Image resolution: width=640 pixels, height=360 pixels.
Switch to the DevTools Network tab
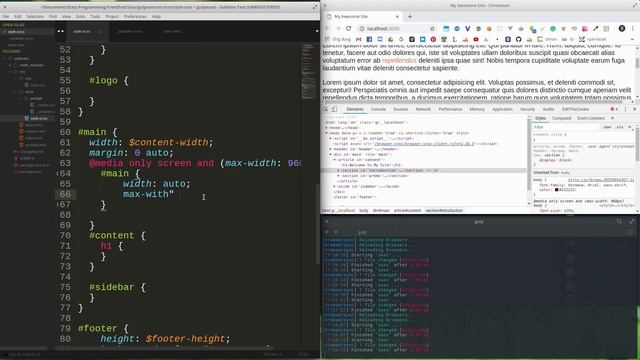point(423,109)
